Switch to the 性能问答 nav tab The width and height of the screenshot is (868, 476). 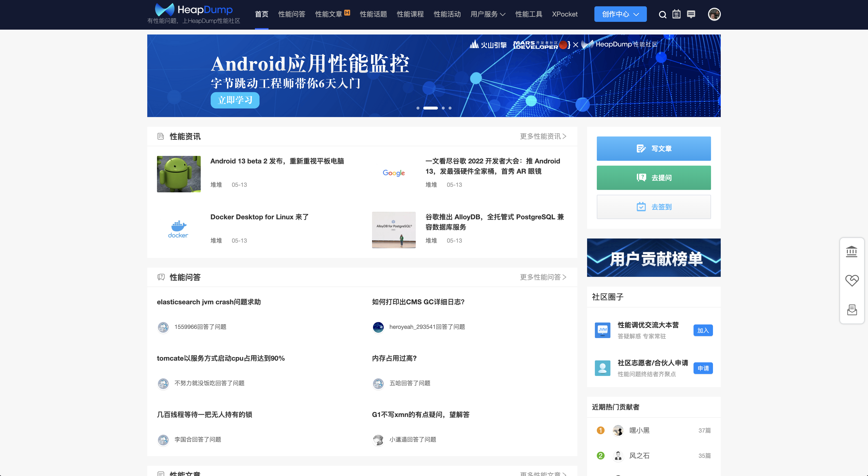[291, 14]
